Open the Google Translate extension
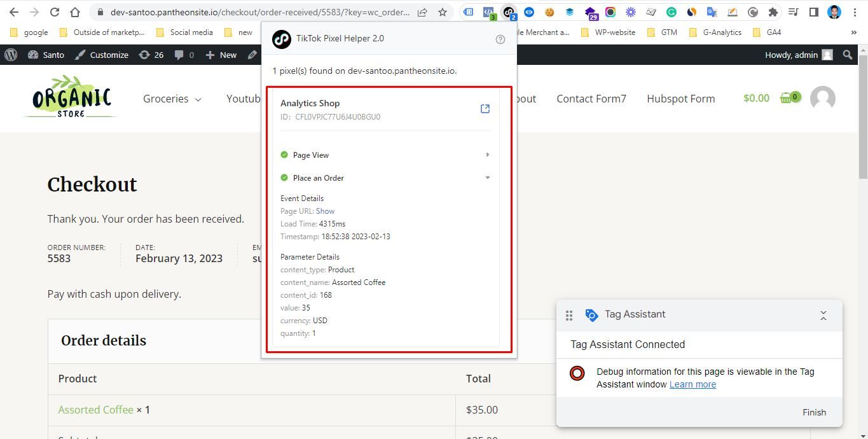Viewport: 868px width, 439px height. [712, 12]
